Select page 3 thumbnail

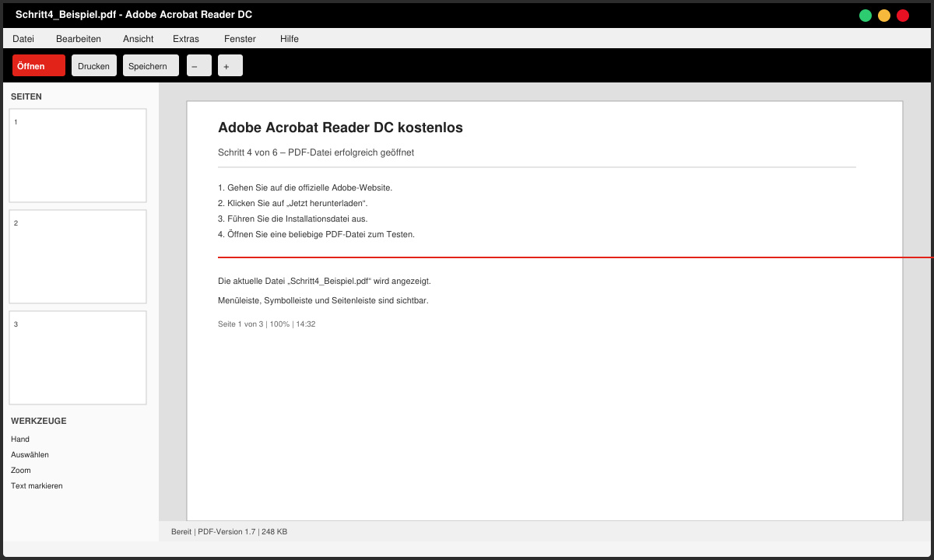click(x=78, y=358)
